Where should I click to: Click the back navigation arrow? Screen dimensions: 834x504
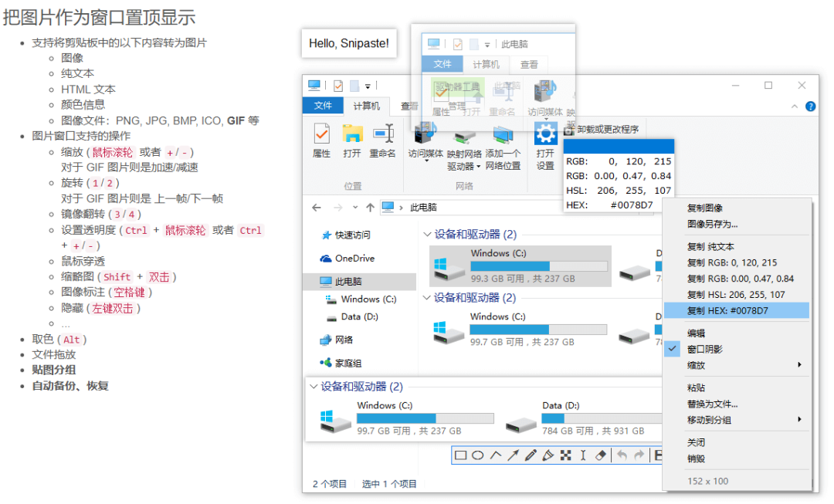click(317, 207)
